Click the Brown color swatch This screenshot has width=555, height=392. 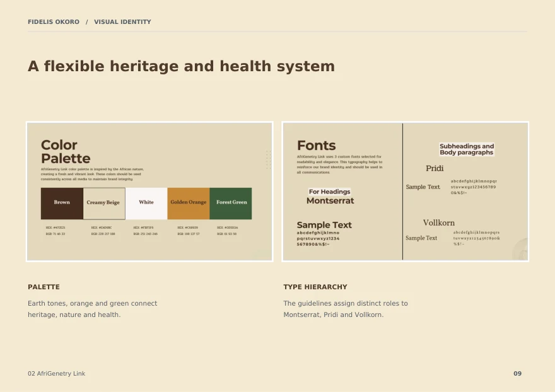click(x=62, y=204)
